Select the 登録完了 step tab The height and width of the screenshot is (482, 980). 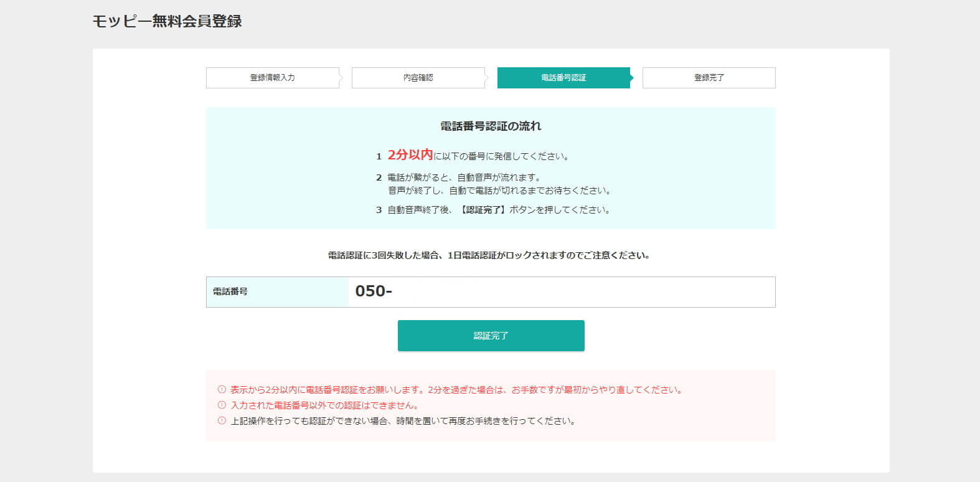709,78
